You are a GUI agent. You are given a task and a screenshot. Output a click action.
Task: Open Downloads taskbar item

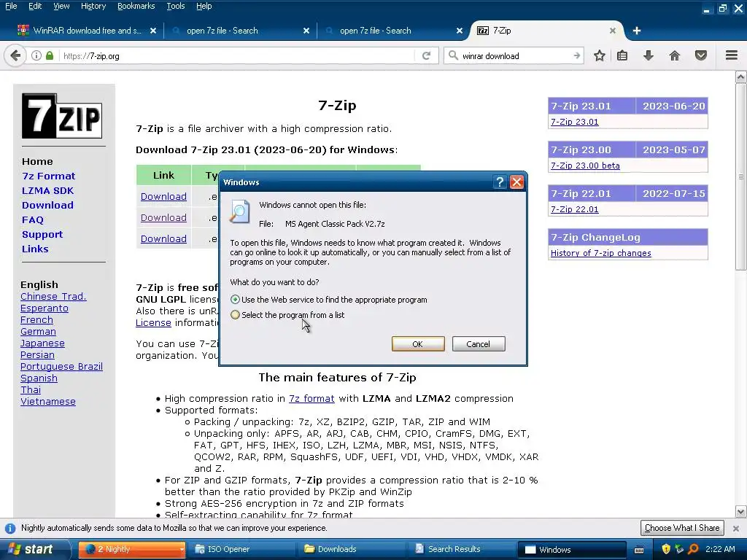pos(352,549)
